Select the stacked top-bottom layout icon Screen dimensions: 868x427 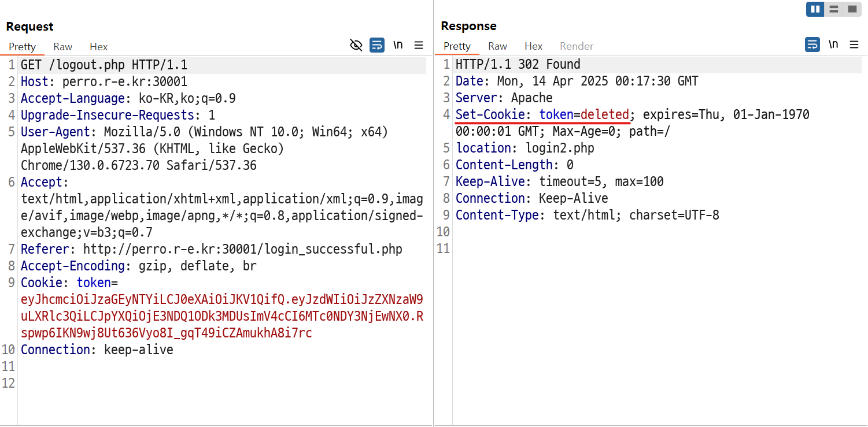pyautogui.click(x=833, y=9)
